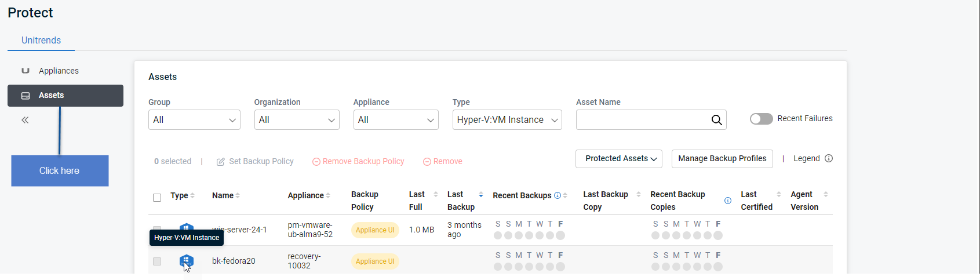The image size is (980, 280).
Task: Open the Protected Assets dropdown
Action: pyautogui.click(x=619, y=159)
